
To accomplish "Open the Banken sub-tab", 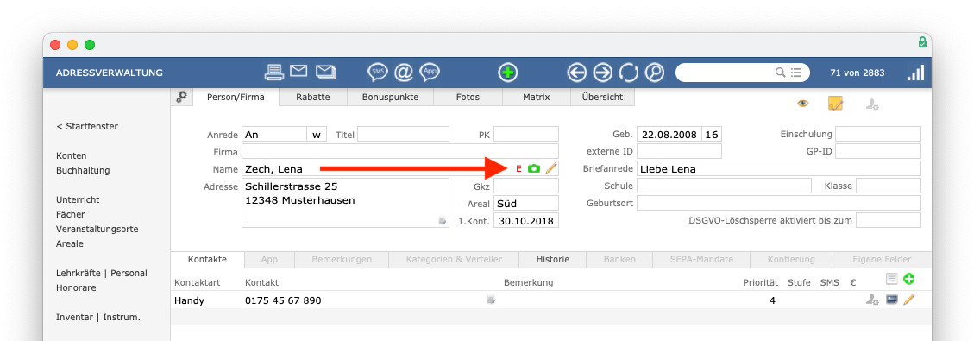I will pyautogui.click(x=619, y=259).
